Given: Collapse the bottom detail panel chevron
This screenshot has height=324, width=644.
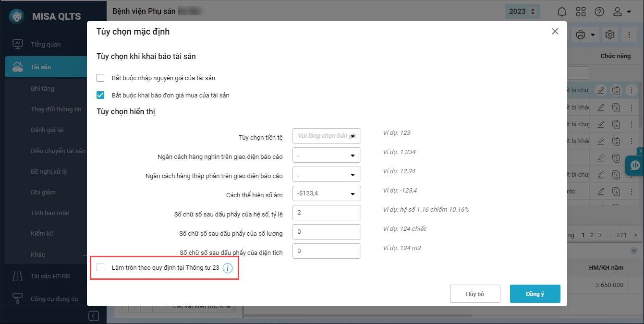Looking at the screenshot, I should pos(634,251).
